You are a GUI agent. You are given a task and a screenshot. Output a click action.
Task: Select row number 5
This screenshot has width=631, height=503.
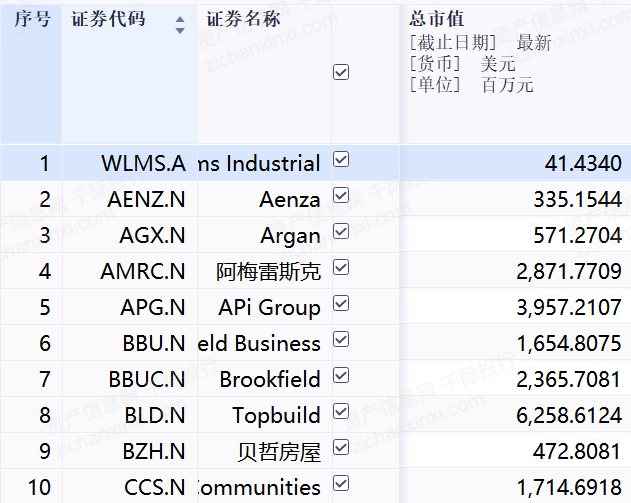click(44, 307)
